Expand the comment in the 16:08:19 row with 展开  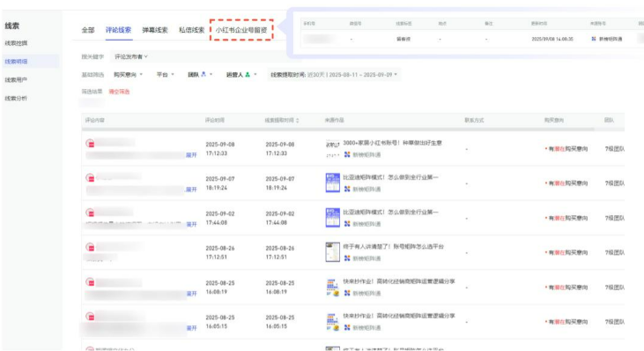tap(191, 294)
